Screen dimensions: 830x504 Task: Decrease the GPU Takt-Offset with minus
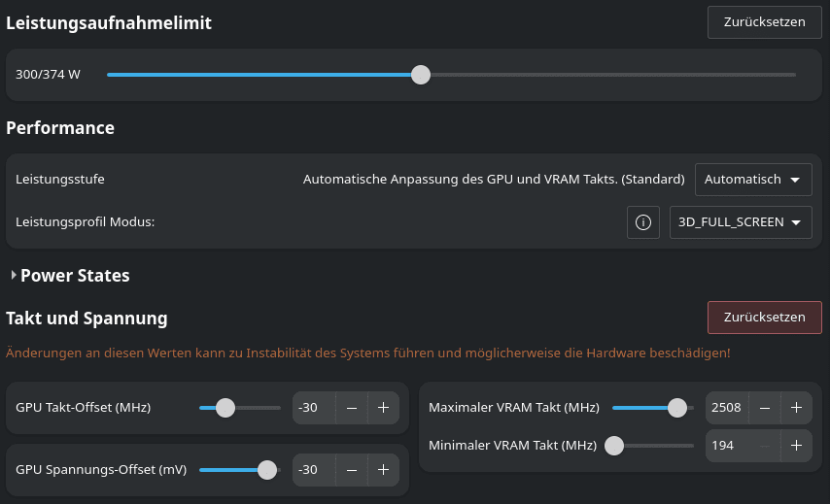tap(352, 408)
